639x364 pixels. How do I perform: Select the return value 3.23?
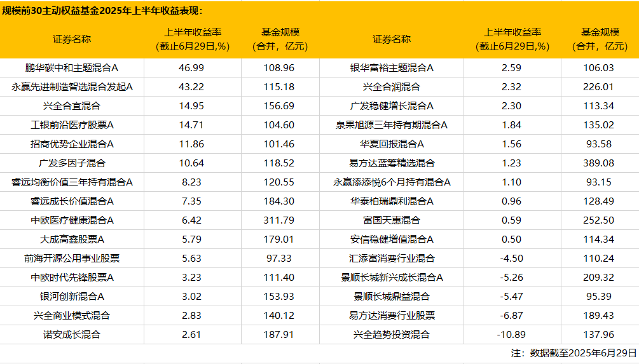click(x=191, y=278)
